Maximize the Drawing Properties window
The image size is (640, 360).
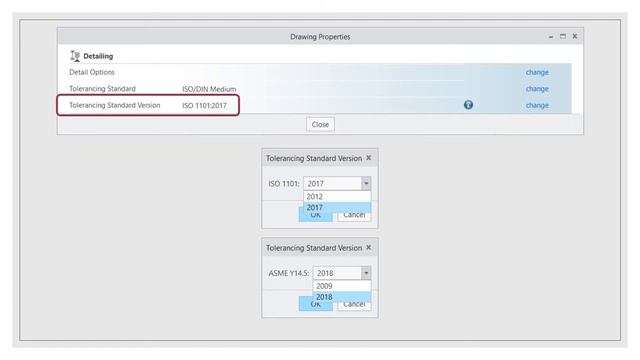[x=563, y=36]
